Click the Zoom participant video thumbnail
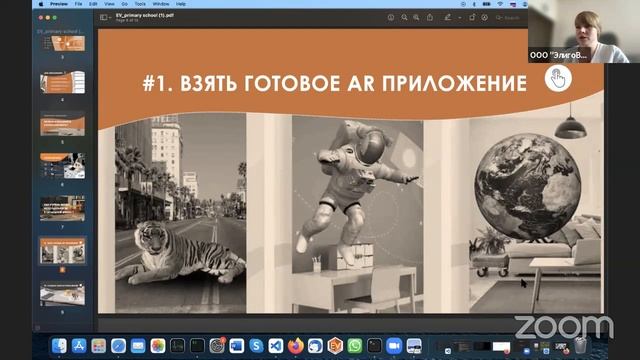640x360 pixels. click(584, 31)
